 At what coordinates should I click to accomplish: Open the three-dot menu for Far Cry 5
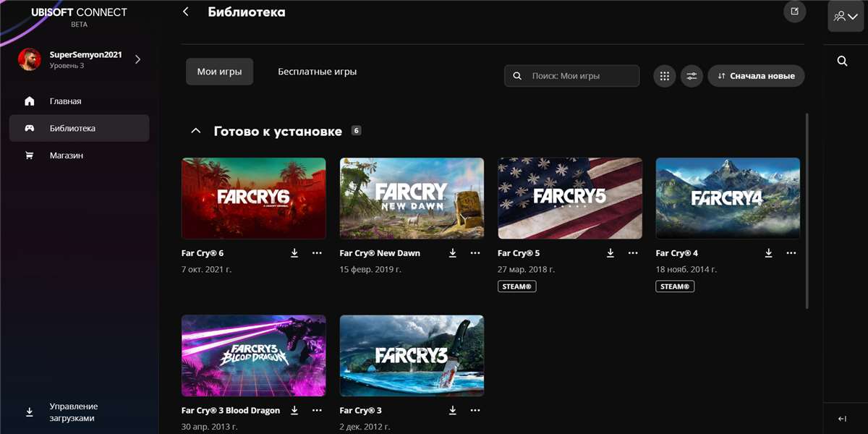633,253
